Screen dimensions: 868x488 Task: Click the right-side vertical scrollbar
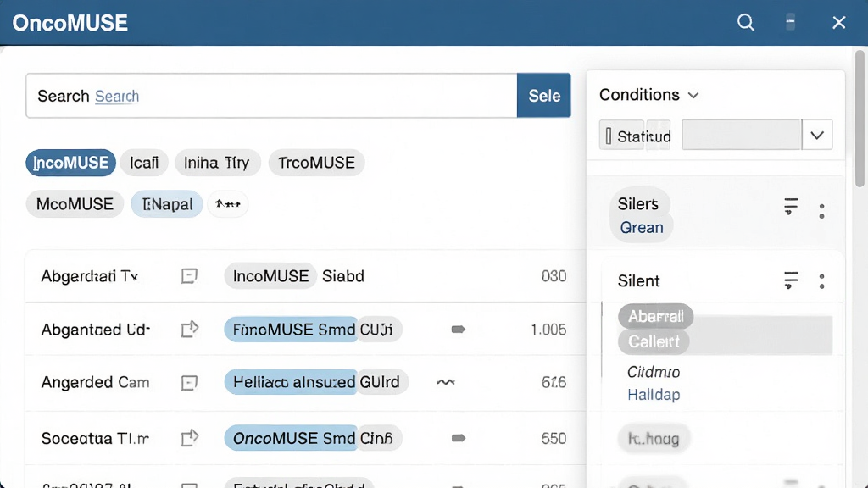click(860, 119)
